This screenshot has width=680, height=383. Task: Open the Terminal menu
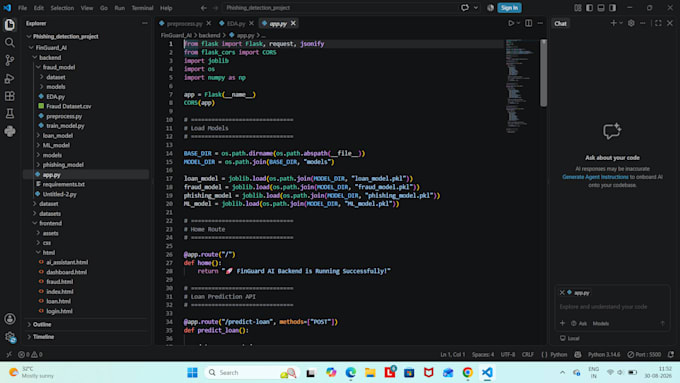coord(142,8)
